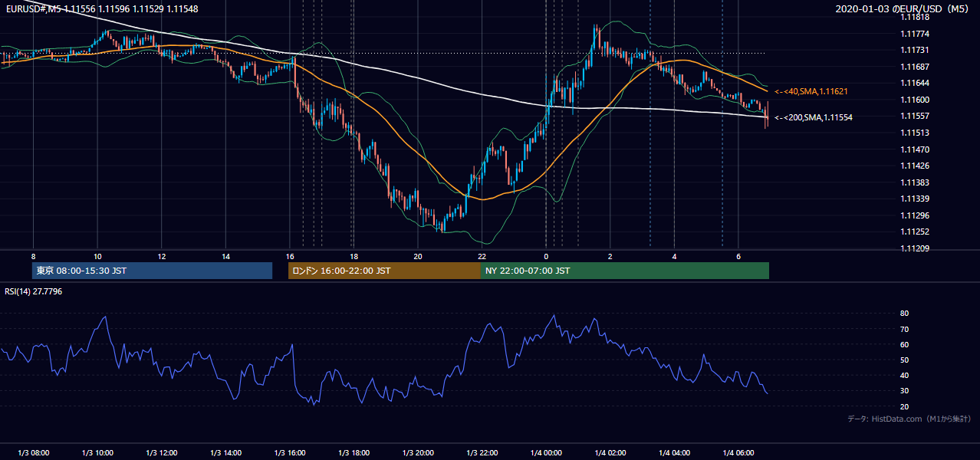
Task: Click RSI scale value 20
Action: point(905,406)
